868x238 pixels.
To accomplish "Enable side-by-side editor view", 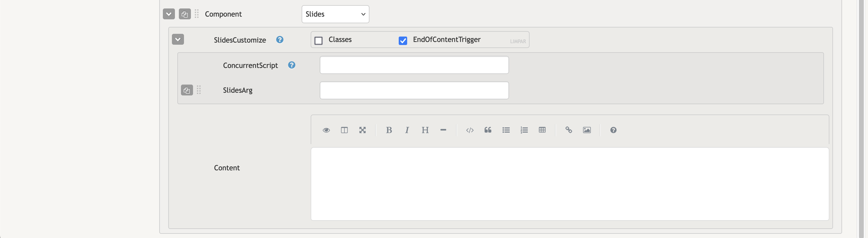I will pyautogui.click(x=344, y=130).
